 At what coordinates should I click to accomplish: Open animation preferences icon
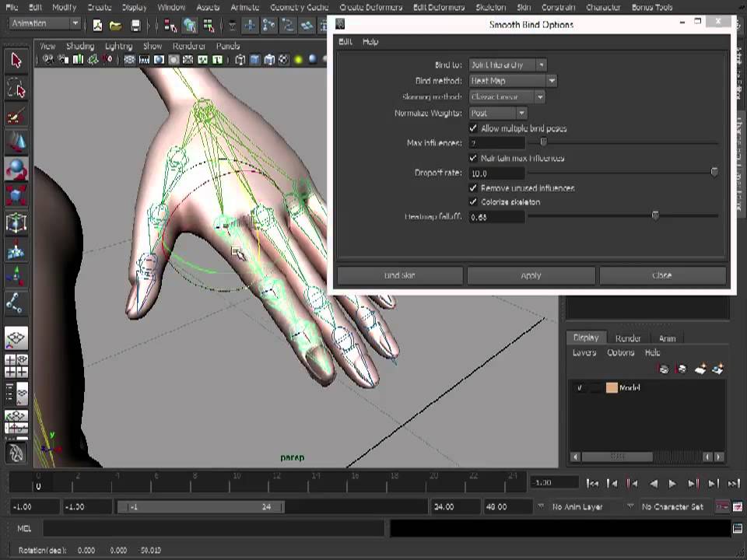pyautogui.click(x=738, y=506)
